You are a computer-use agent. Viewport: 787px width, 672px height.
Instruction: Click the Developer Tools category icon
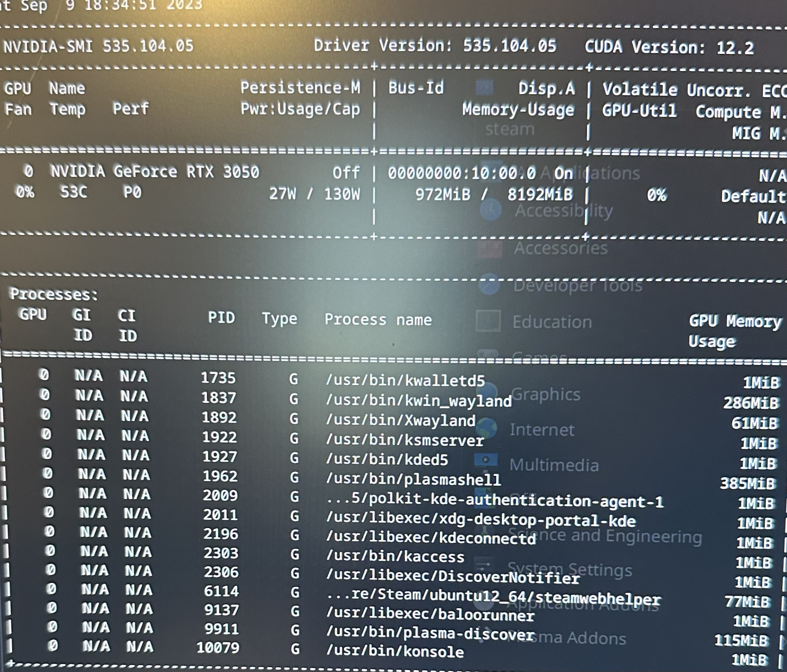tap(489, 285)
